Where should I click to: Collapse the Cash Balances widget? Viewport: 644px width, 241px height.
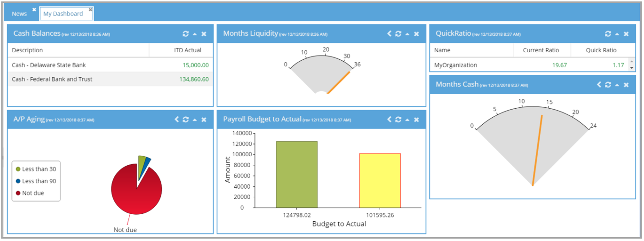[195, 34]
